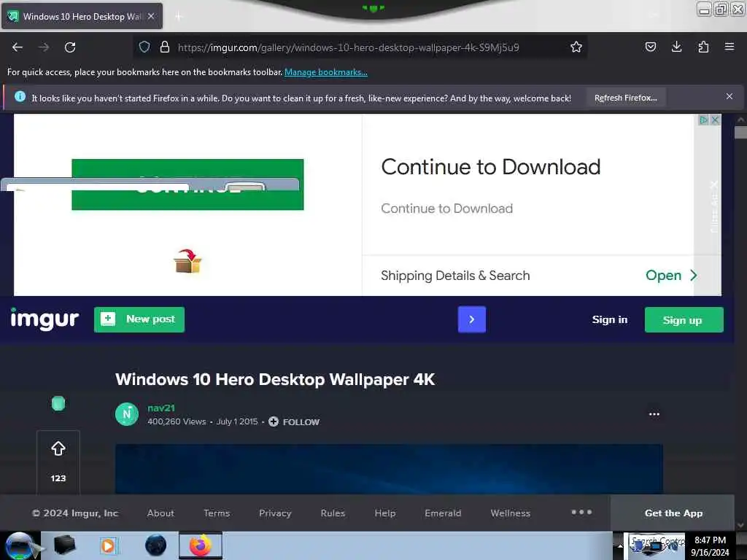Open the Firefox application menu

click(x=729, y=47)
